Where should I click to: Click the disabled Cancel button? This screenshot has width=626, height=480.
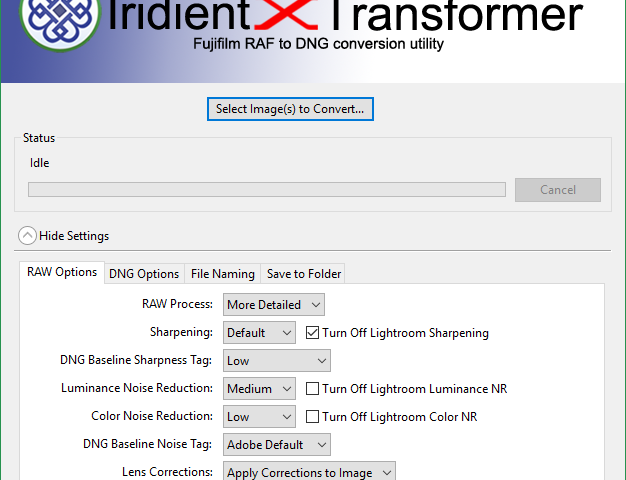(x=558, y=190)
